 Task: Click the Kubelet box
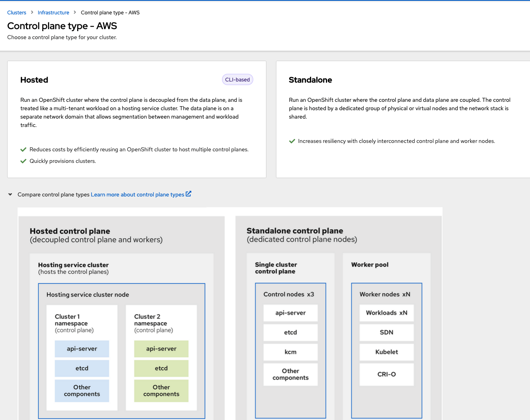(x=387, y=352)
